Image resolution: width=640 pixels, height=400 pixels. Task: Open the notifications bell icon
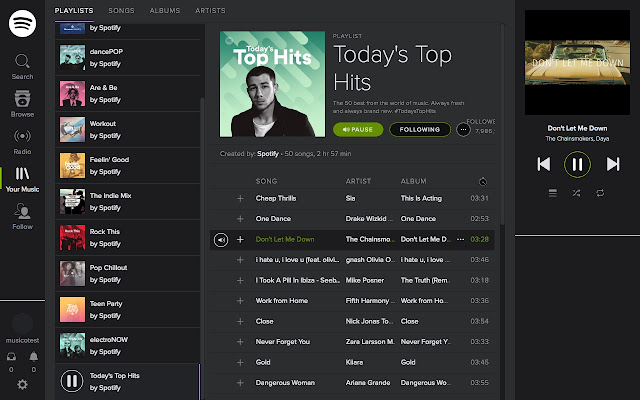click(x=33, y=357)
